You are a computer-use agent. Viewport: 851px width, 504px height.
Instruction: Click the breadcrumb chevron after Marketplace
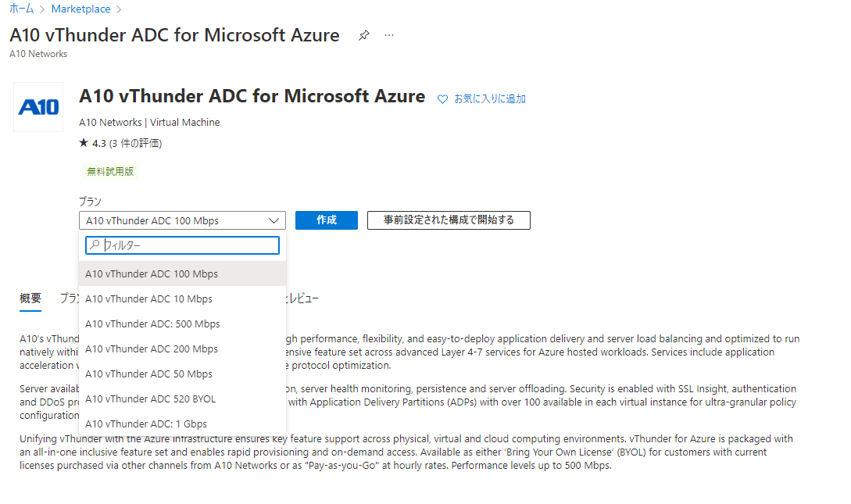point(118,9)
